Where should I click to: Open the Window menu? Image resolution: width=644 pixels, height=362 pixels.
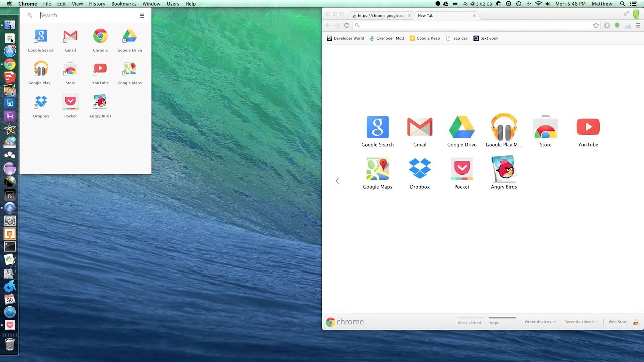(151, 4)
